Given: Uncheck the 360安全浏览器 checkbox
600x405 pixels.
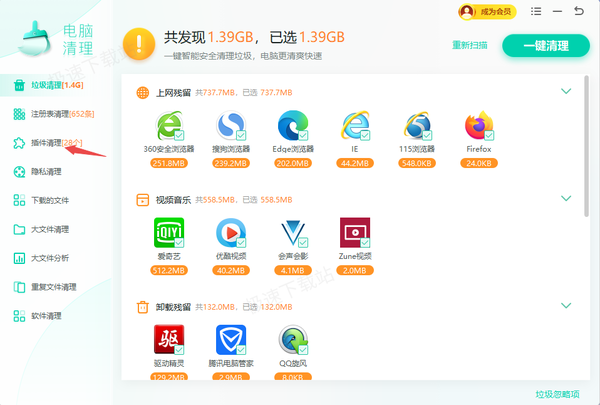Looking at the screenshot, I should [179, 135].
